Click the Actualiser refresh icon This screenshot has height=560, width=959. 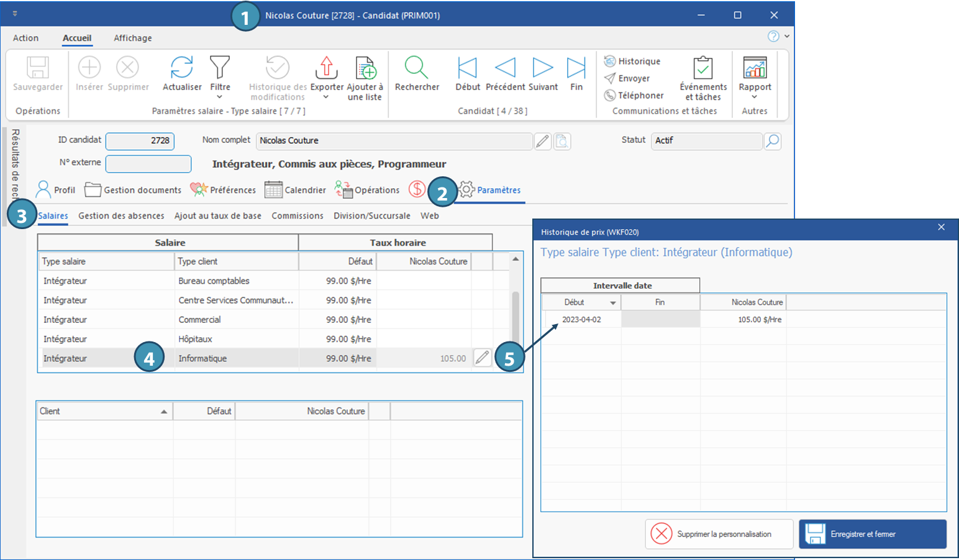pos(181,68)
